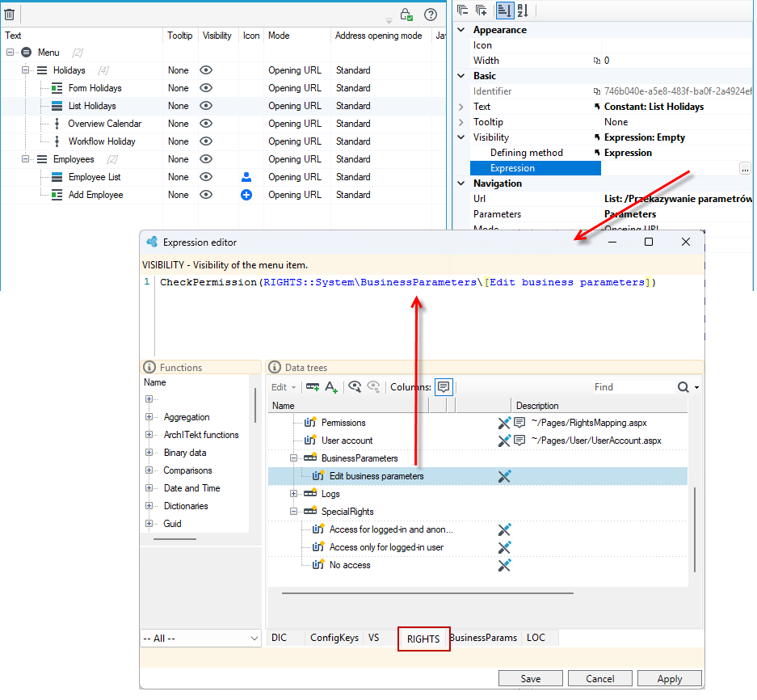
Task: Click into the Find search field
Action: point(633,387)
